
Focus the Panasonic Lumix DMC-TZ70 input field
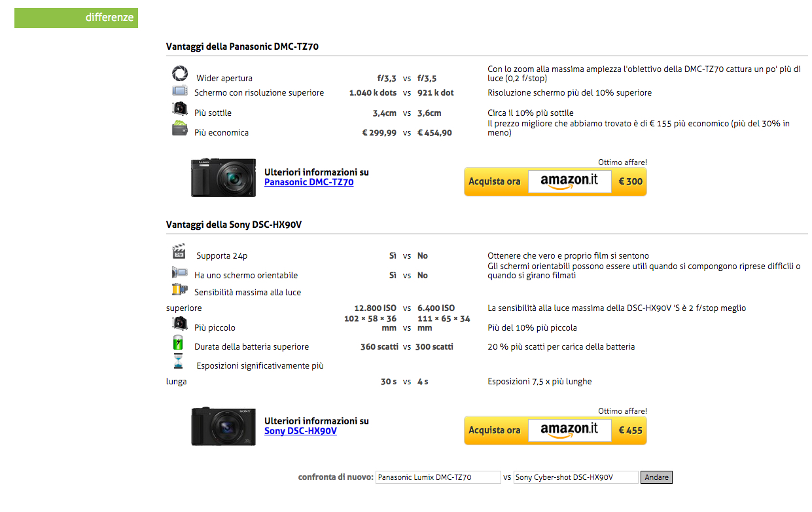pos(438,477)
